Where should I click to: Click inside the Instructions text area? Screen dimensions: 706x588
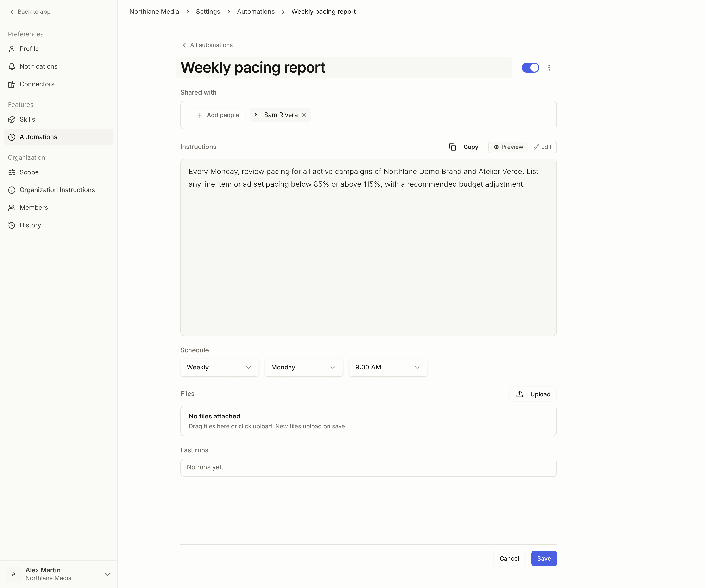point(368,247)
